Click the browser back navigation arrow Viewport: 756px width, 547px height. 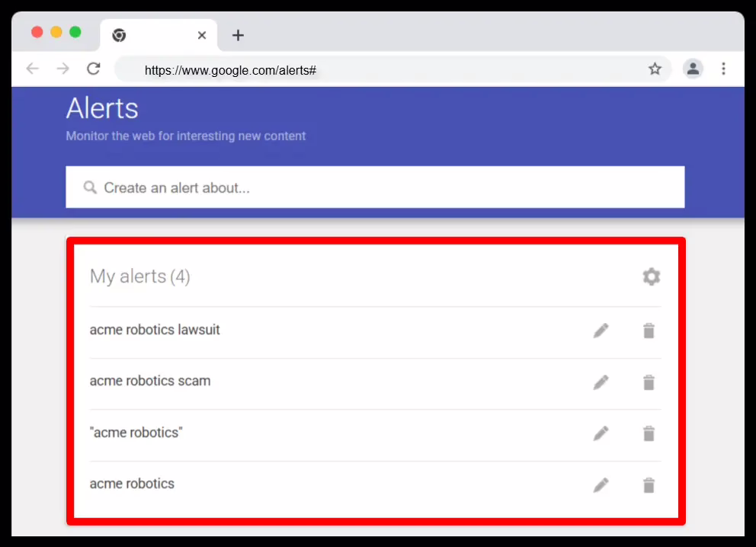pos(32,69)
